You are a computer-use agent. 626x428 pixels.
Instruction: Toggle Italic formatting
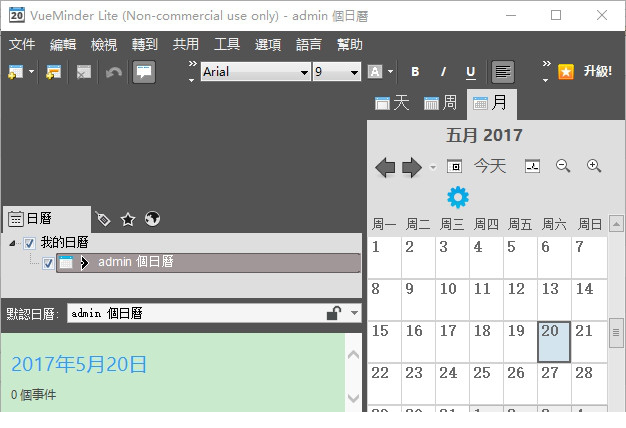[x=443, y=72]
